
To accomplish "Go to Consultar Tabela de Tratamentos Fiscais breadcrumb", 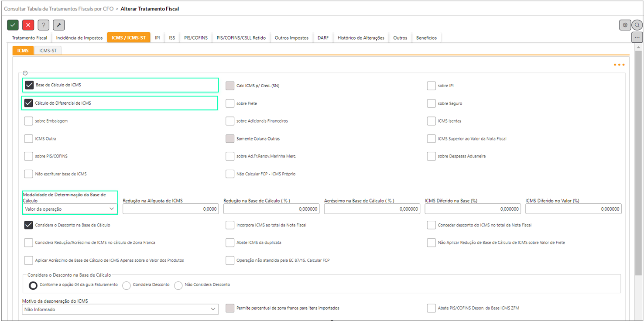I will click(58, 9).
